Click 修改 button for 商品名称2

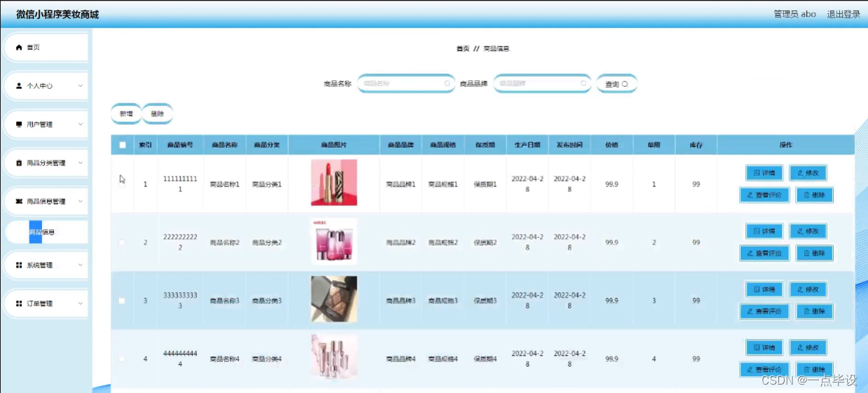(808, 231)
